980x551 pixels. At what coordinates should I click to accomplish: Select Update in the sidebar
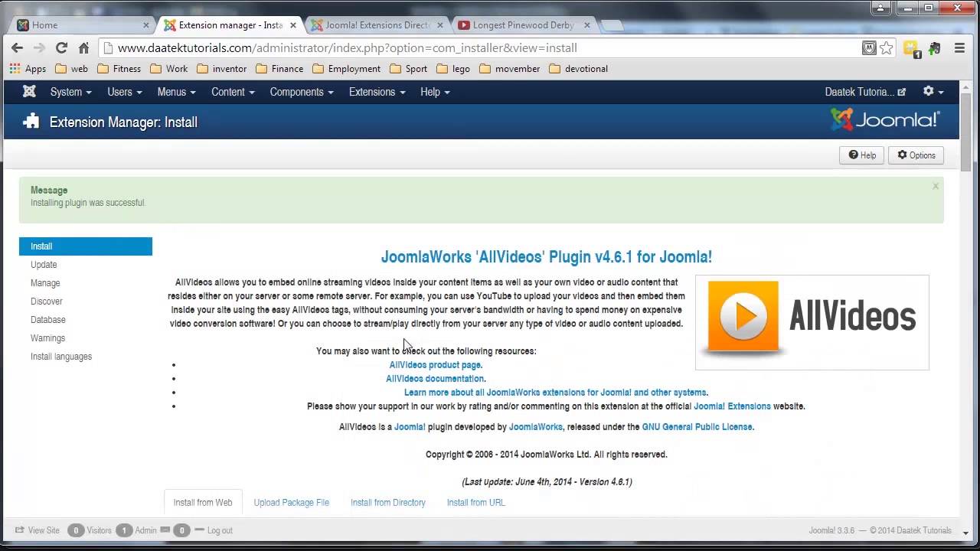point(44,265)
